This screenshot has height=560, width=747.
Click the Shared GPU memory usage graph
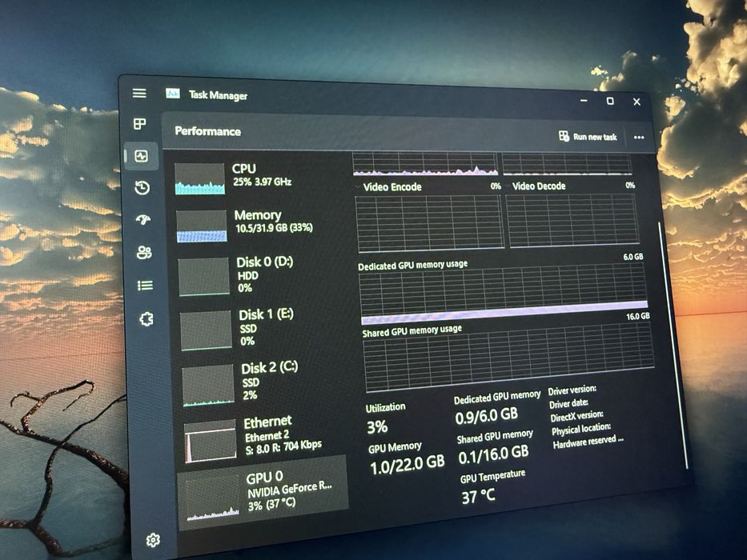(x=508, y=357)
